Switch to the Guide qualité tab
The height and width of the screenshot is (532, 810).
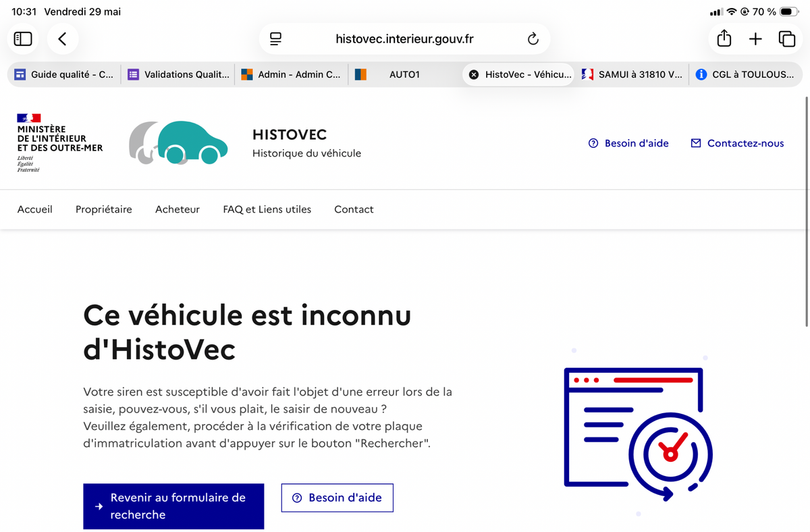pyautogui.click(x=64, y=75)
